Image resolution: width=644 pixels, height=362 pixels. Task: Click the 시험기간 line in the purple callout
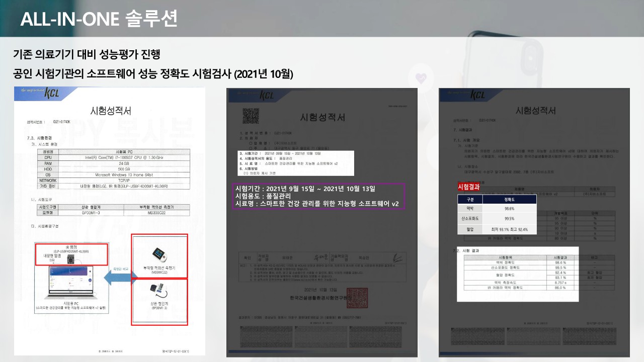click(305, 189)
